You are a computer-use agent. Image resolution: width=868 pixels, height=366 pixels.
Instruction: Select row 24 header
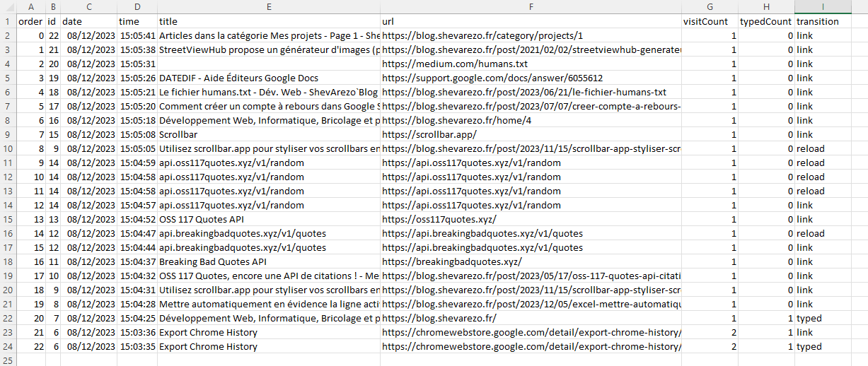pos(8,346)
